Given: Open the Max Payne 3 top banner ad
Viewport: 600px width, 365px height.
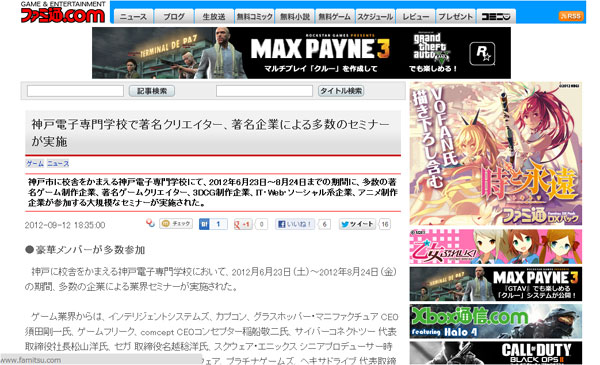Looking at the screenshot, I should [301, 53].
